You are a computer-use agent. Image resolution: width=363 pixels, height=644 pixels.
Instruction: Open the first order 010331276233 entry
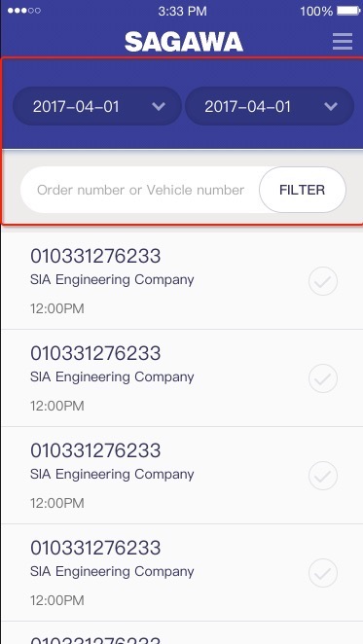pos(182,281)
